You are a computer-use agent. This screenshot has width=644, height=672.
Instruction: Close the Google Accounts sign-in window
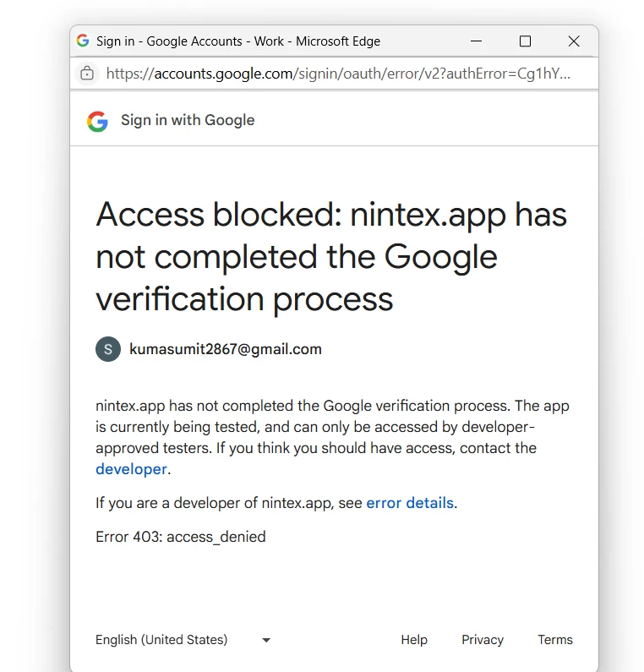574,41
